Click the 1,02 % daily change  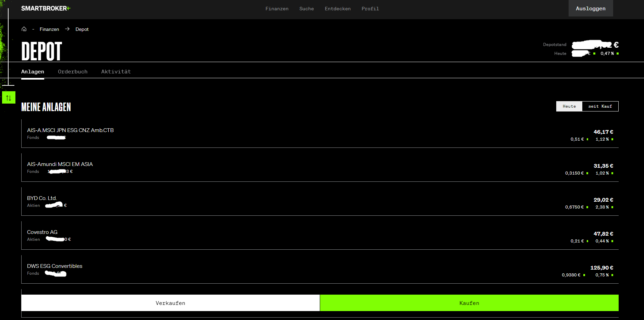[602, 173]
